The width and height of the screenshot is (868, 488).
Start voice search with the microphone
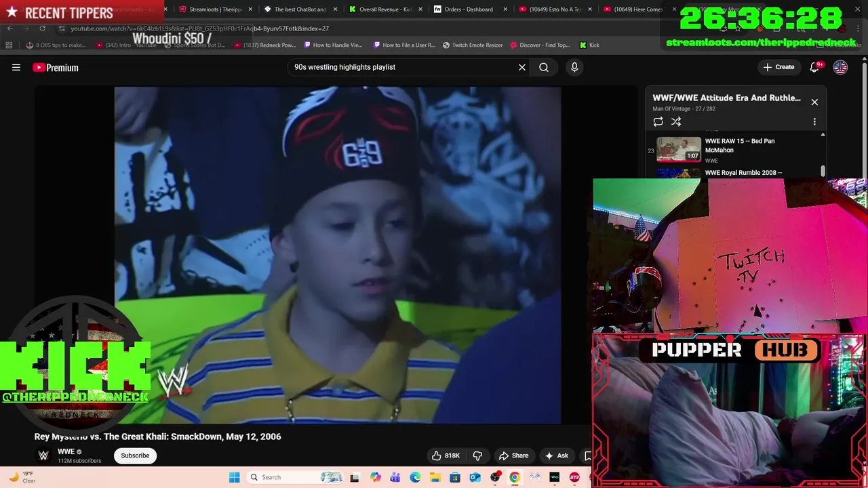574,67
